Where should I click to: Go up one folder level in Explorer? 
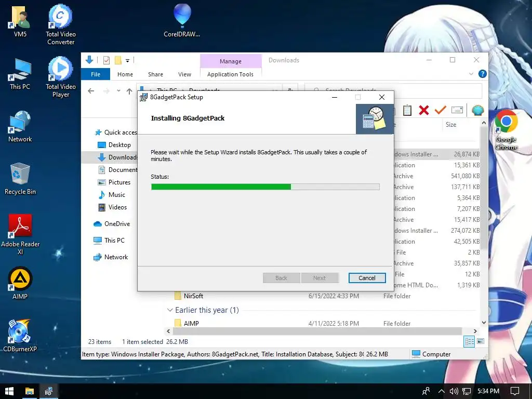click(129, 91)
